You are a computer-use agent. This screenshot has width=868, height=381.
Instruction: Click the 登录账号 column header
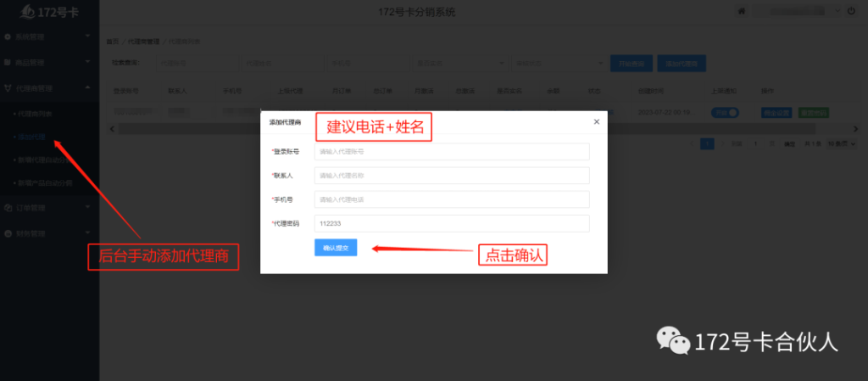(x=126, y=91)
